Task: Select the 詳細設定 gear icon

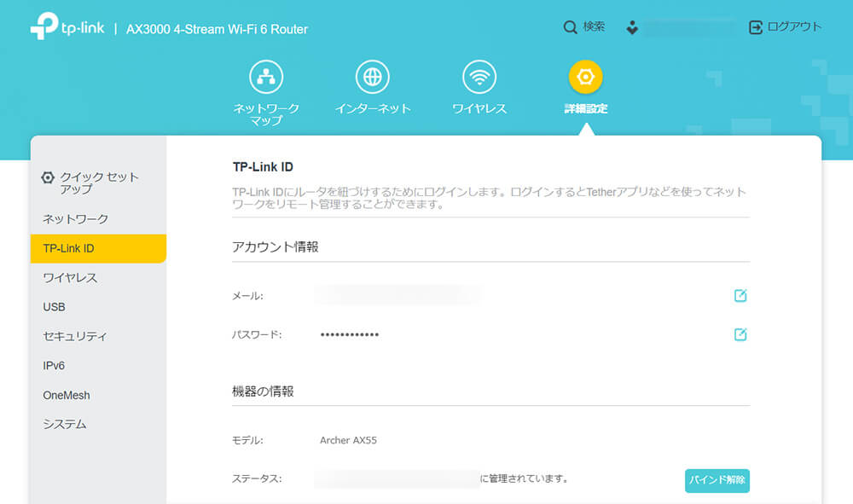Action: pos(585,77)
